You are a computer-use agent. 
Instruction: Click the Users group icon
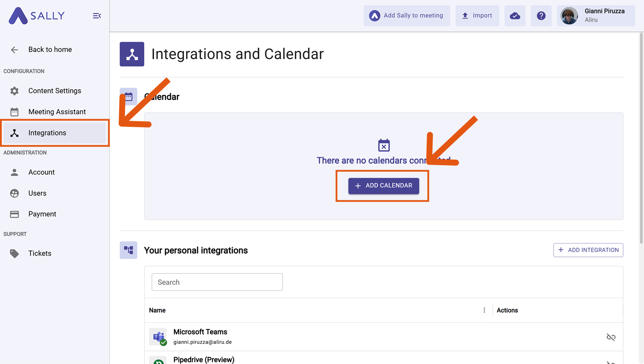tap(14, 193)
